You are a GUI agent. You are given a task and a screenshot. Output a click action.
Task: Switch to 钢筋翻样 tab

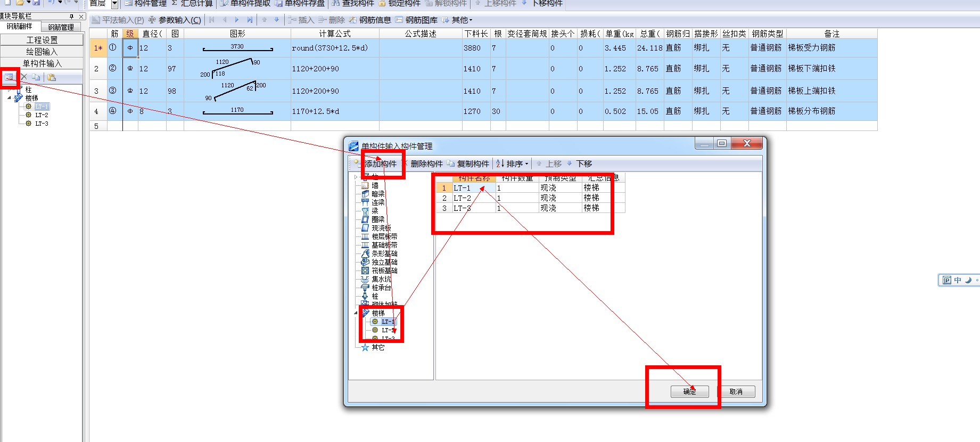[x=19, y=26]
